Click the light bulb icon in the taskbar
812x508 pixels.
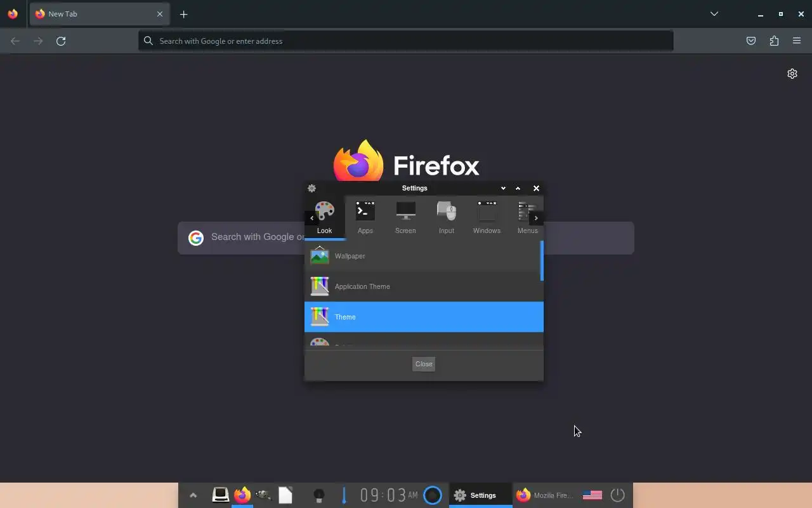pos(319,495)
